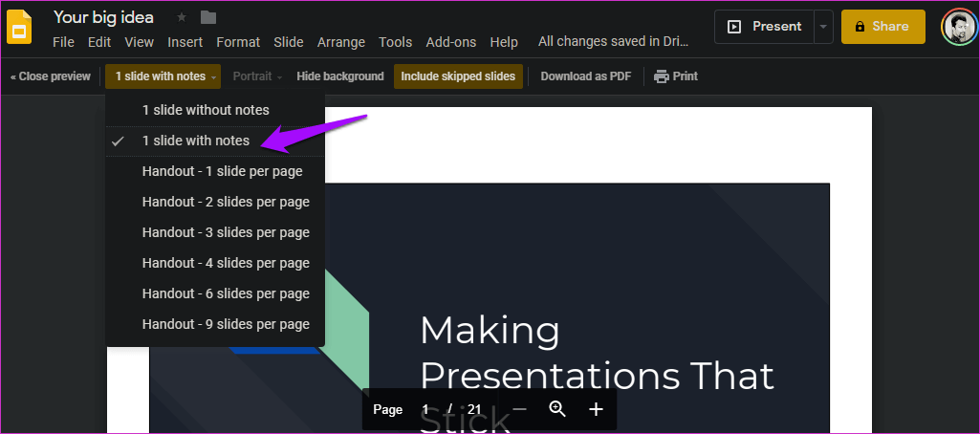Choose Handout - 6 slides per page
Image resolution: width=980 pixels, height=434 pixels.
pos(216,294)
